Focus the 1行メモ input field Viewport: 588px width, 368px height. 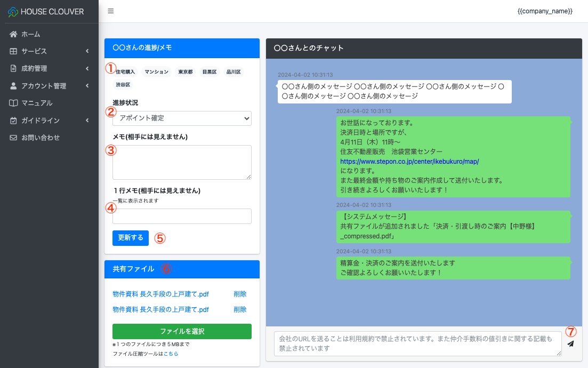182,216
